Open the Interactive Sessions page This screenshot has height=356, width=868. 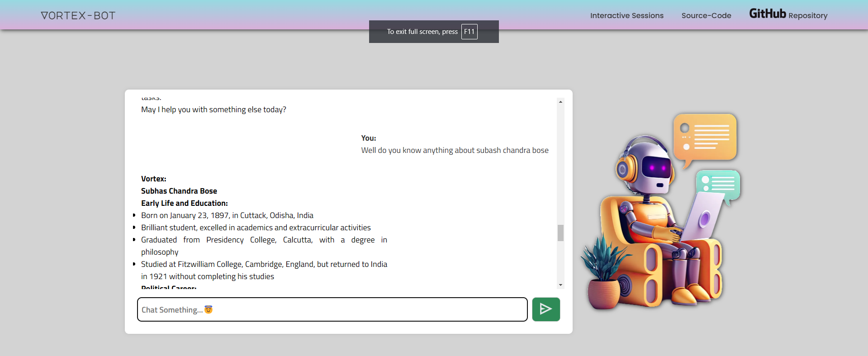(626, 15)
